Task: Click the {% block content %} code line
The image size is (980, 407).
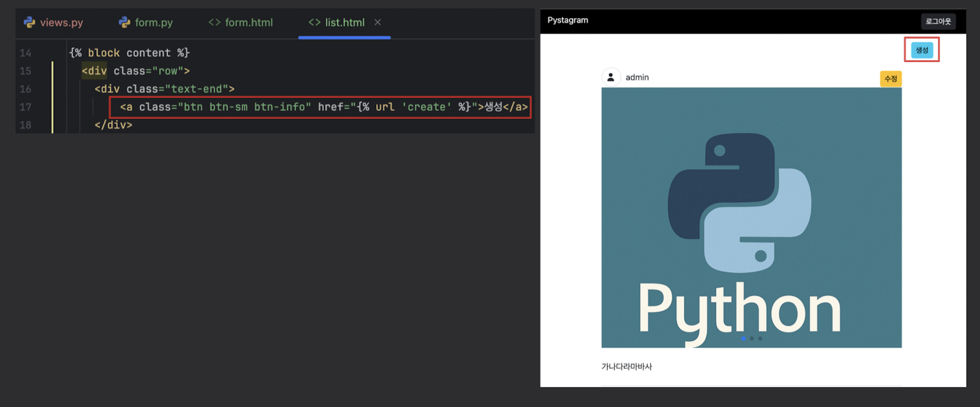Action: click(129, 53)
